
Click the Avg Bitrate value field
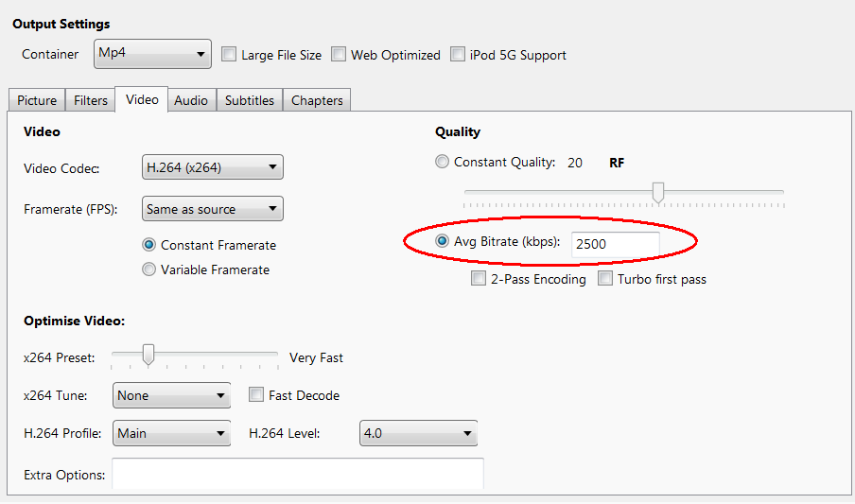click(615, 244)
